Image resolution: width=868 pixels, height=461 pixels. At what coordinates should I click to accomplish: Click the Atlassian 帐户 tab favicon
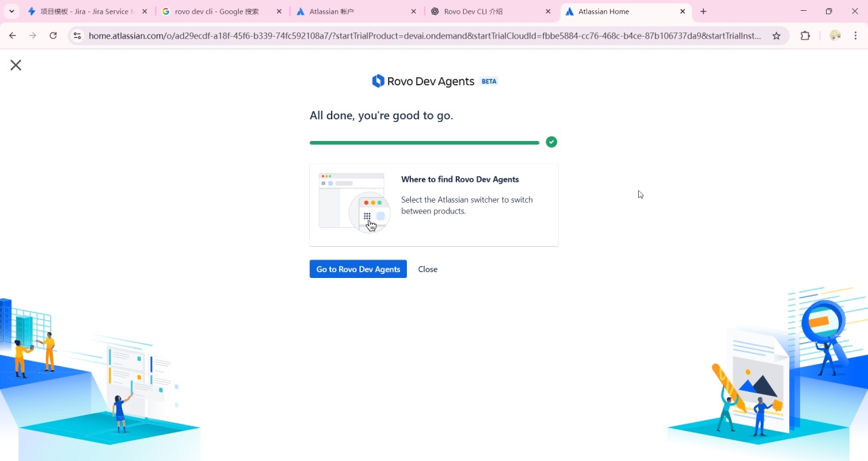300,12
